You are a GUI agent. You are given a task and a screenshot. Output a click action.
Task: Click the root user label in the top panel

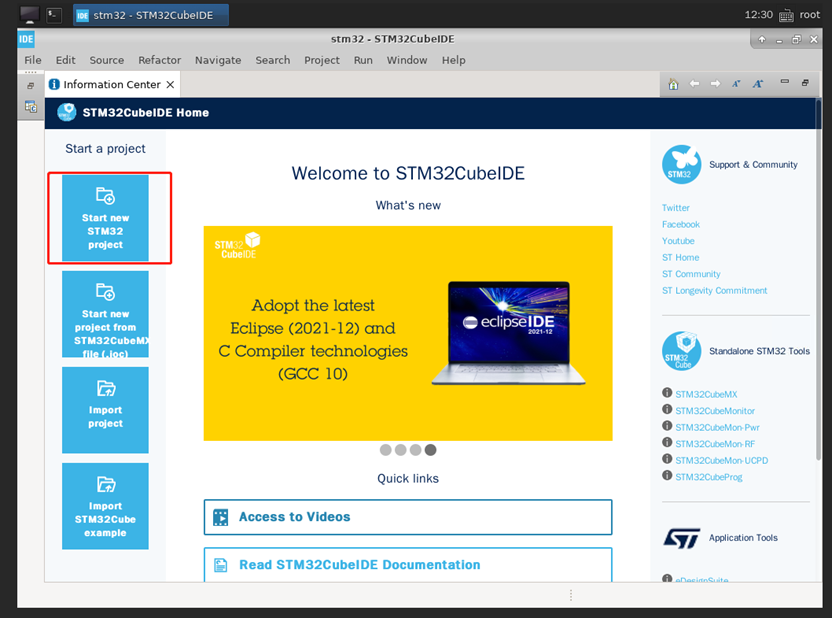(x=809, y=14)
